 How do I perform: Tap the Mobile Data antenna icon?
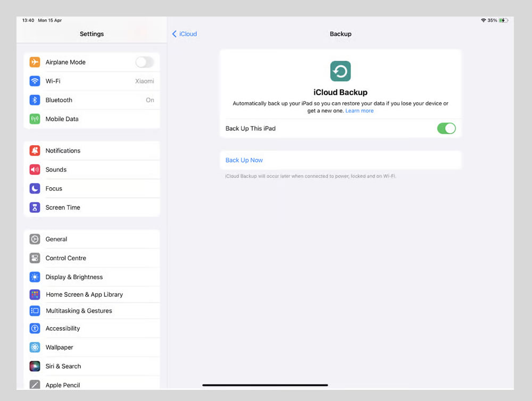pos(35,119)
